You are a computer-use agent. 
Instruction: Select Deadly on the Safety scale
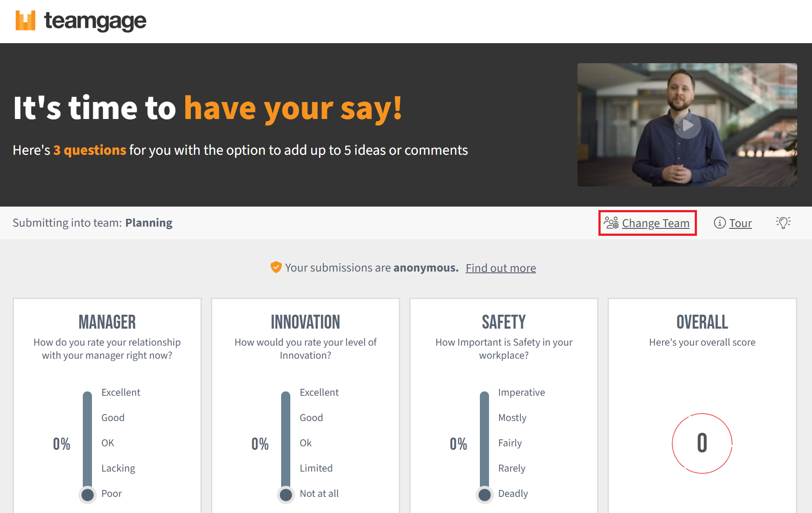coord(513,493)
